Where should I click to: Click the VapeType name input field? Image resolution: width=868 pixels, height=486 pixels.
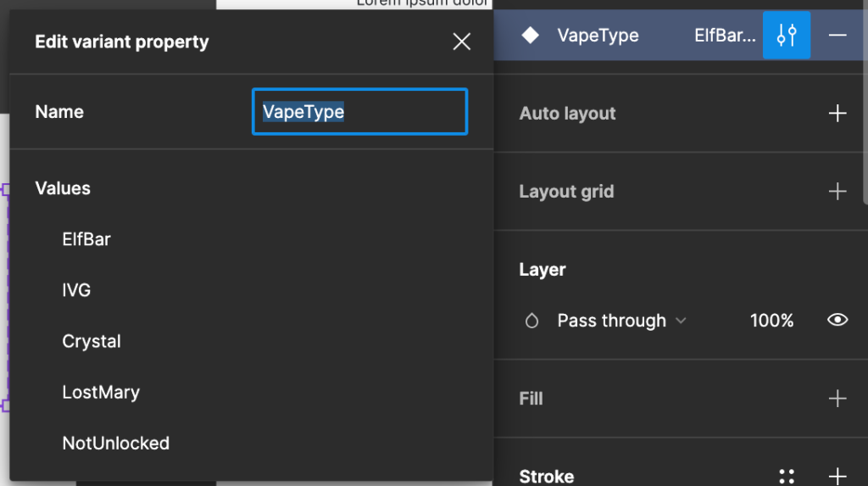pyautogui.click(x=359, y=111)
